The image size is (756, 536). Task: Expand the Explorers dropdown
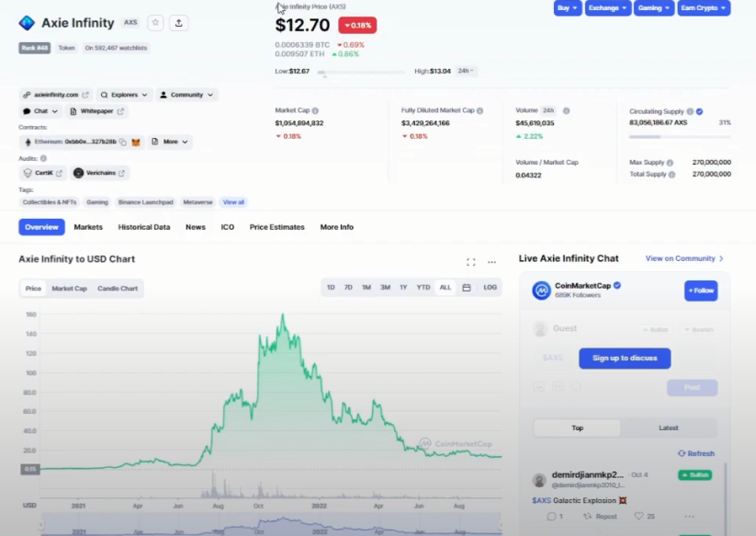point(124,95)
